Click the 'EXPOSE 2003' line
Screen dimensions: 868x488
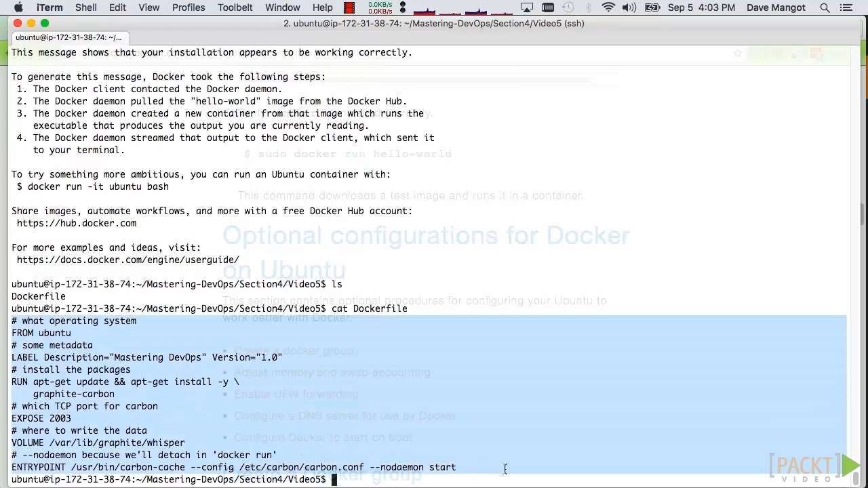click(x=41, y=418)
